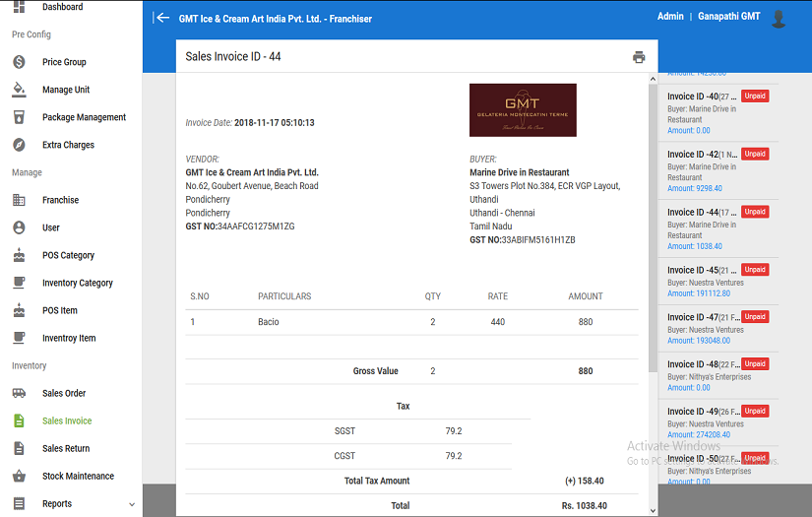Navigate to the Franchise page

61,200
